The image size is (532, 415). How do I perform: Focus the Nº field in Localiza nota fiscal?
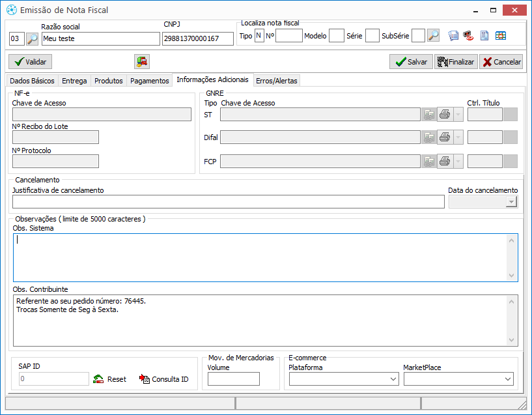click(289, 36)
